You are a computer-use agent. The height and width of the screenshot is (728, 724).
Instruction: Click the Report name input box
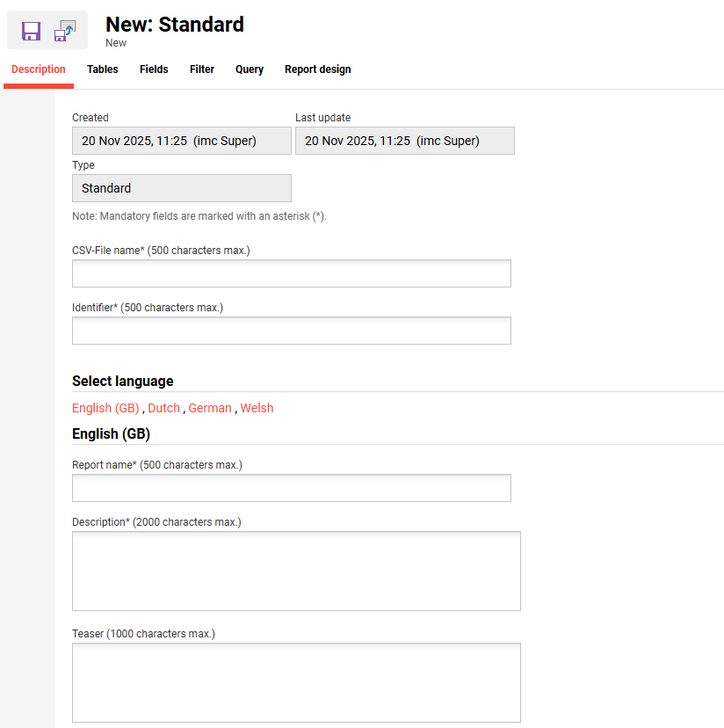(x=291, y=488)
